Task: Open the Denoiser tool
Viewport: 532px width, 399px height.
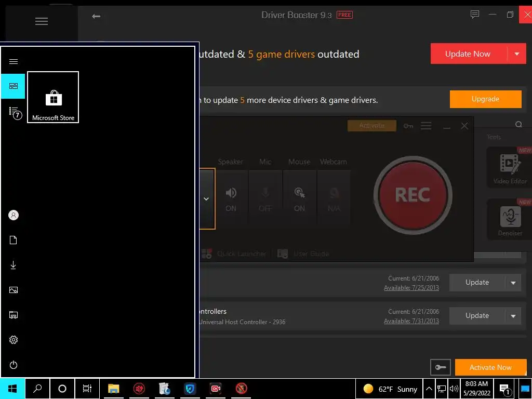Action: click(510, 220)
